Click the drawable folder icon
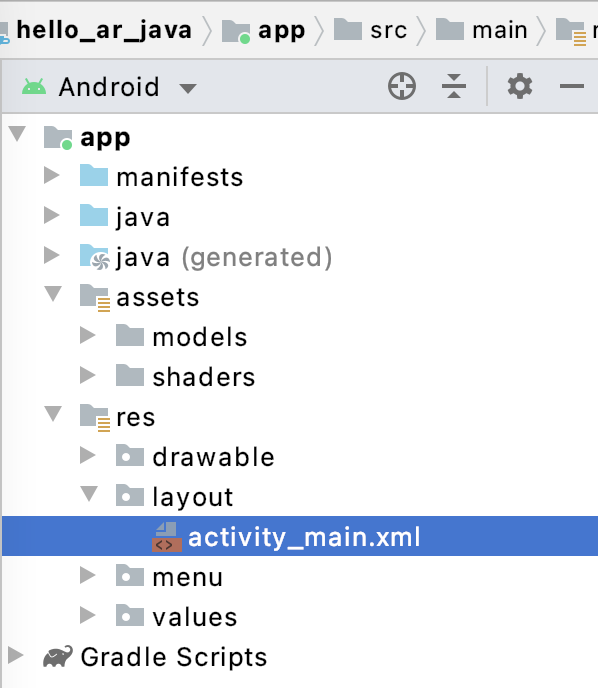Viewport: 598px width, 688px height. pos(130,455)
